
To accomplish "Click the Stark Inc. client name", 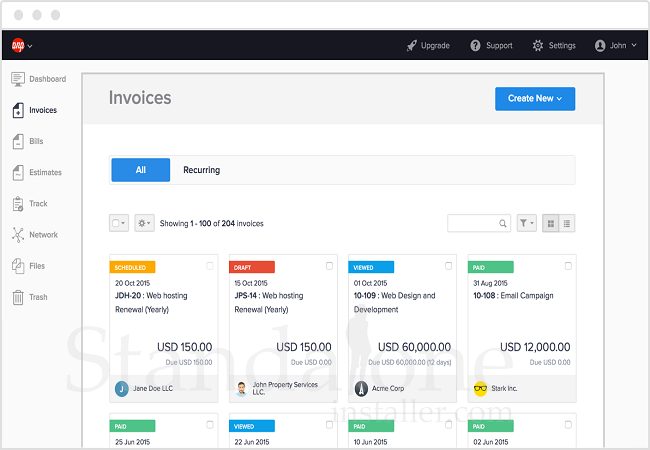I will click(x=504, y=388).
